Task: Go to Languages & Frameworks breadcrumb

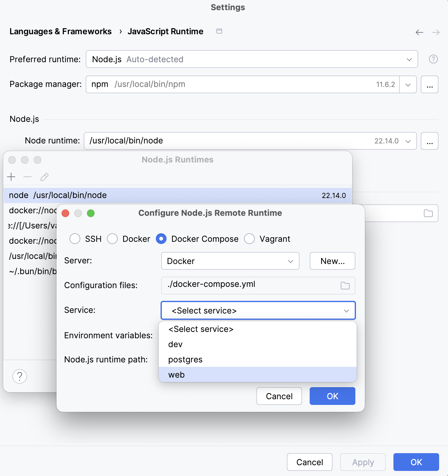Action: (x=61, y=31)
